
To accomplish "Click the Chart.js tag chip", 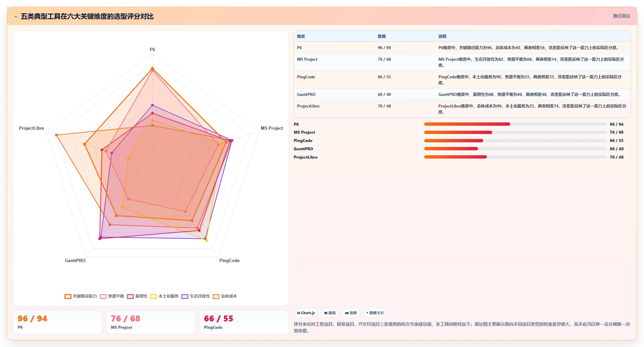I will [x=306, y=313].
